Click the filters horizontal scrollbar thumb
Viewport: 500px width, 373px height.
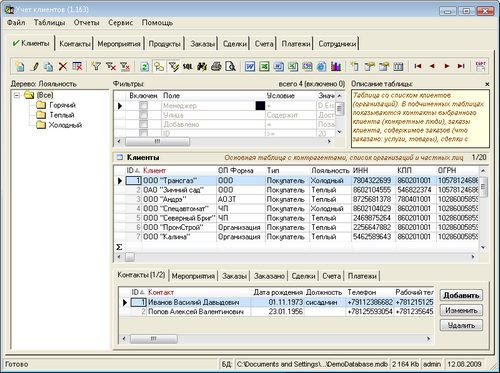(x=157, y=141)
